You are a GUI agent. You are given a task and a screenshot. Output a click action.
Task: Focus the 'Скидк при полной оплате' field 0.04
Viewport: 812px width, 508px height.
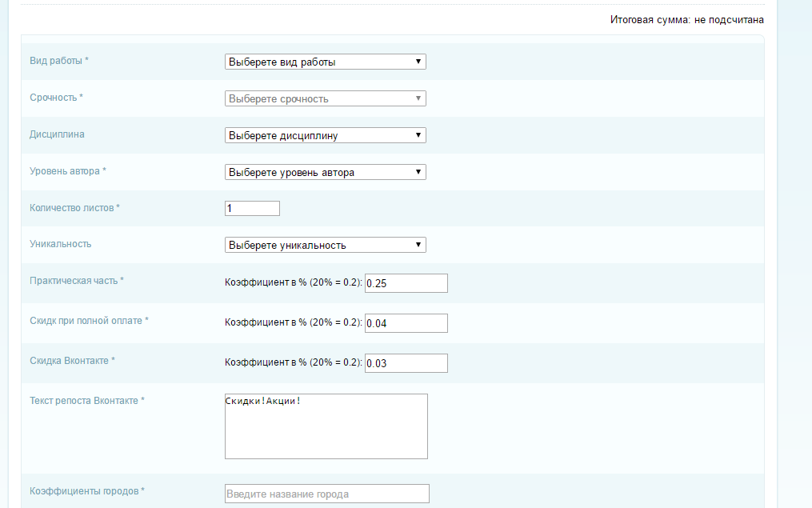coord(406,323)
